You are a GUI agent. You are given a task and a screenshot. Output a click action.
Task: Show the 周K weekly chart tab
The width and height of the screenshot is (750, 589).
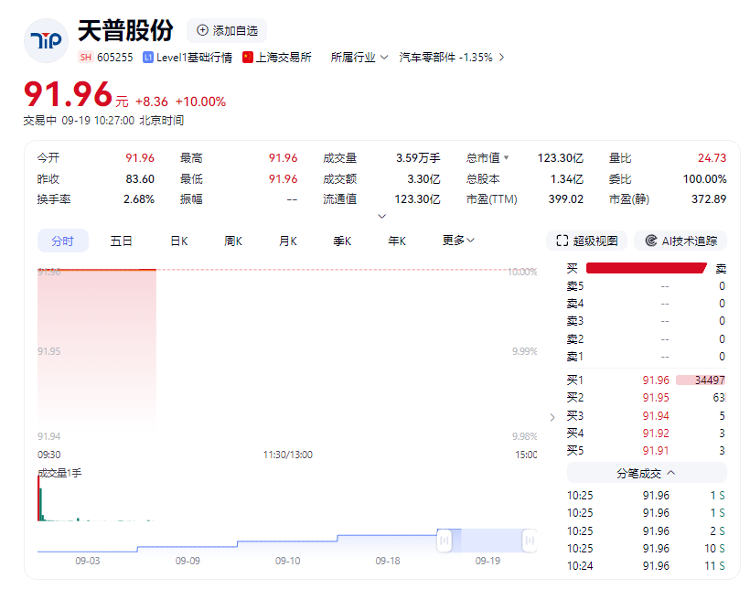tap(234, 241)
